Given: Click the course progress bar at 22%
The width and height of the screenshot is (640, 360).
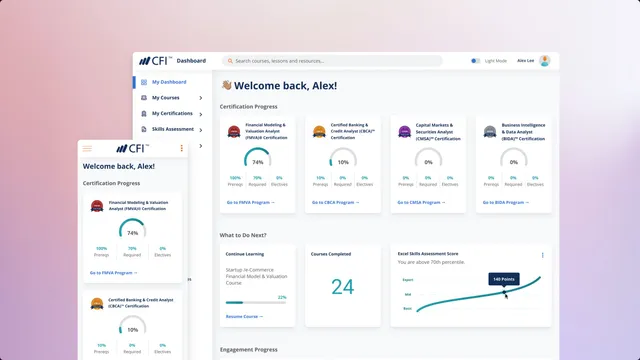Looking at the screenshot, I should [x=256, y=302].
